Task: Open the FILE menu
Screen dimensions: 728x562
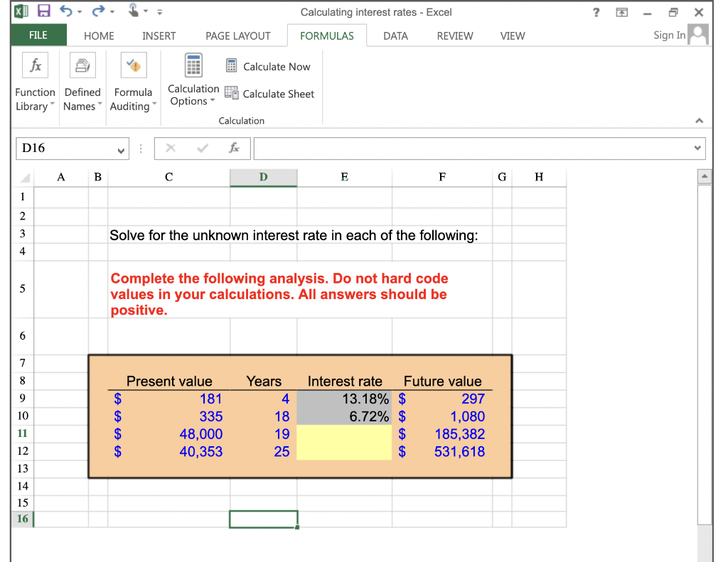Action: click(38, 35)
